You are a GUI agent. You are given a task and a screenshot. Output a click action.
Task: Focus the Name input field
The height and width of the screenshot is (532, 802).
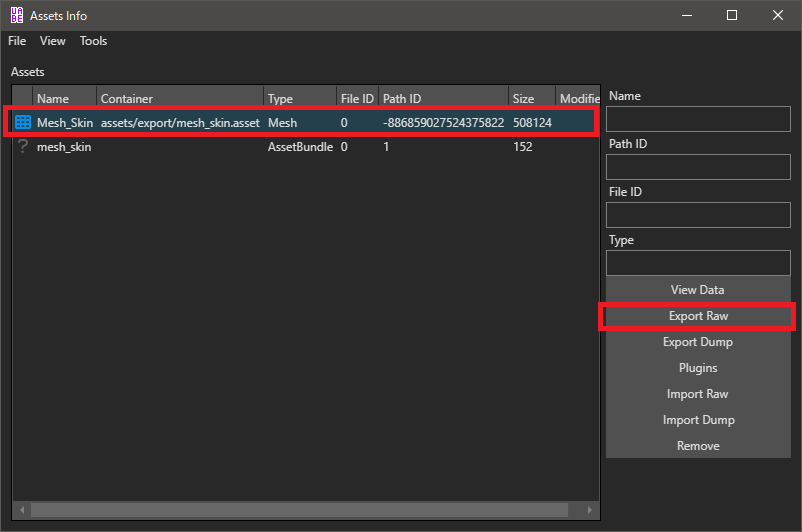click(698, 119)
